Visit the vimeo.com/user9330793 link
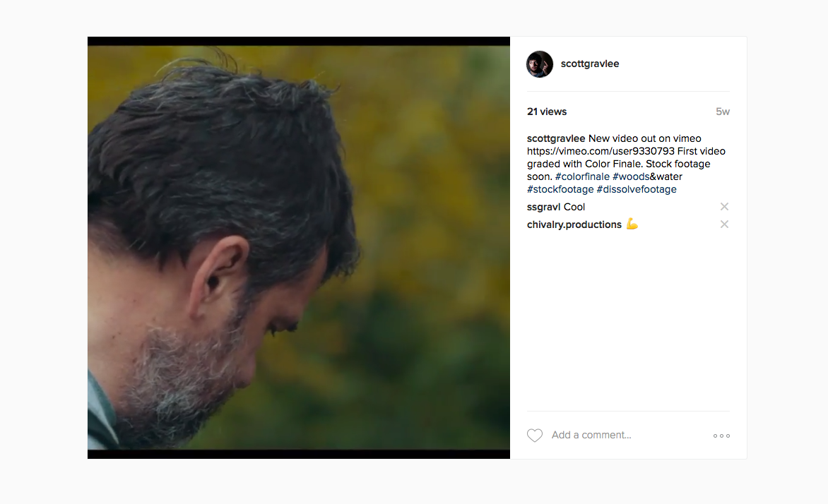Viewport: 828px width, 504px height. click(601, 150)
